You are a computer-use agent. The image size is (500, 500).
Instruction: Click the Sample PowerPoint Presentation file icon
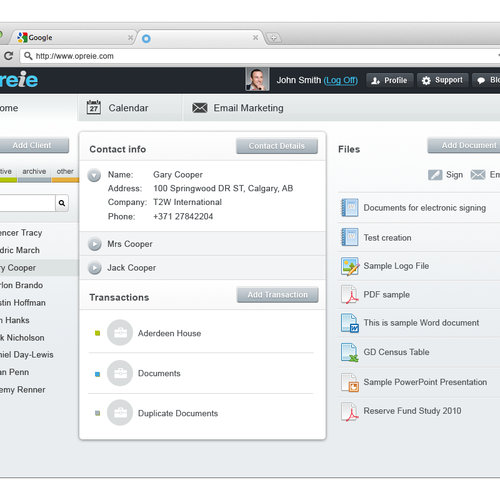pos(350,382)
